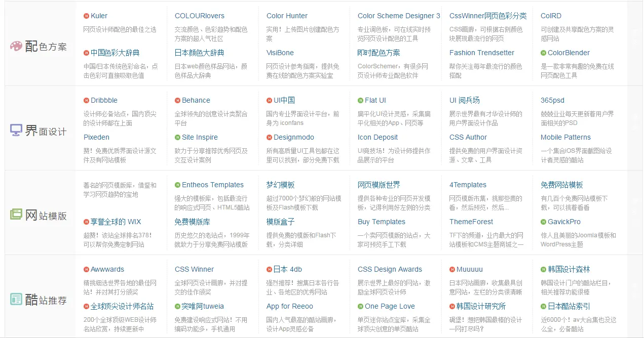The width and height of the screenshot is (644, 338).
Task: Select the 酷站推荐 category heading
Action: (x=46, y=300)
